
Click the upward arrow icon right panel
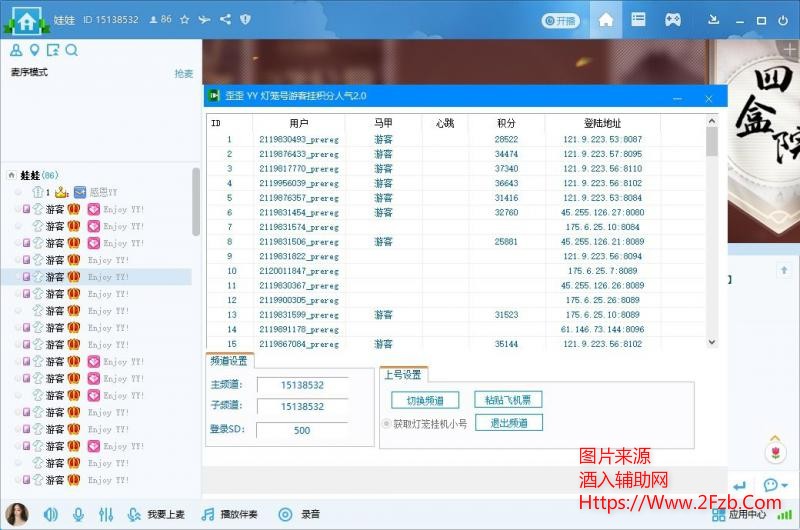click(x=784, y=270)
